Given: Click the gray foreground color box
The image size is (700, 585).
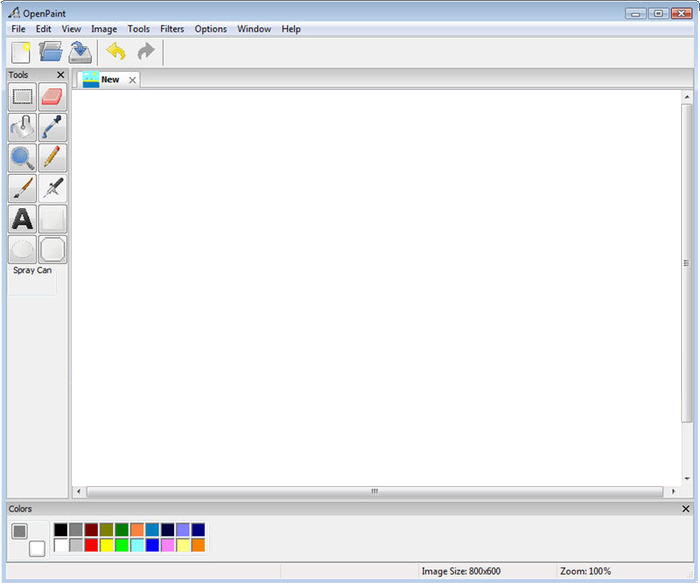Looking at the screenshot, I should (19, 531).
